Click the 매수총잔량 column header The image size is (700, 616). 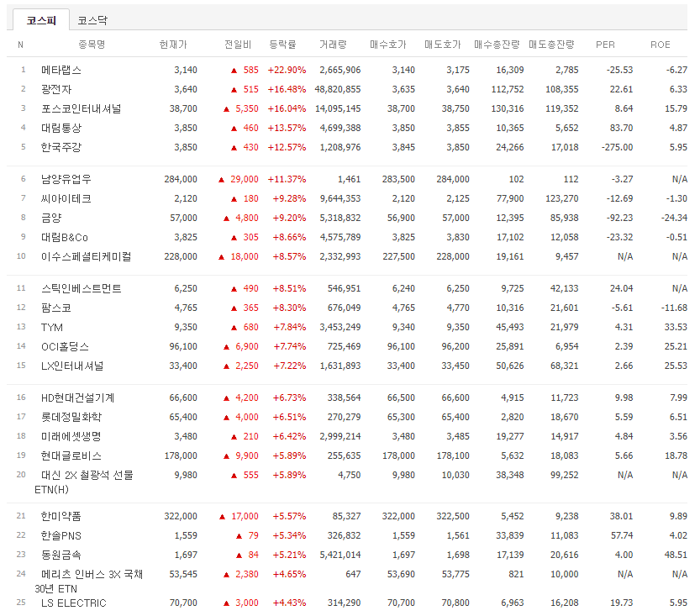[x=497, y=45]
